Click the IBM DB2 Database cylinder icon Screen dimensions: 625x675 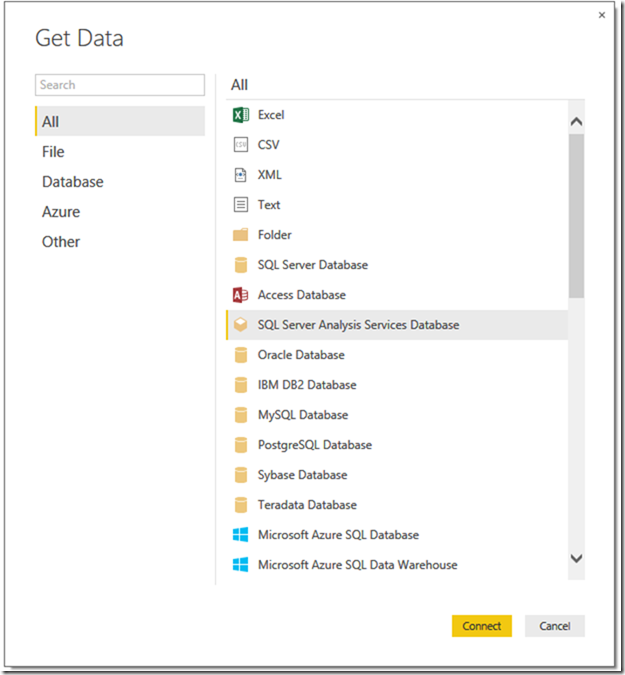(x=241, y=385)
